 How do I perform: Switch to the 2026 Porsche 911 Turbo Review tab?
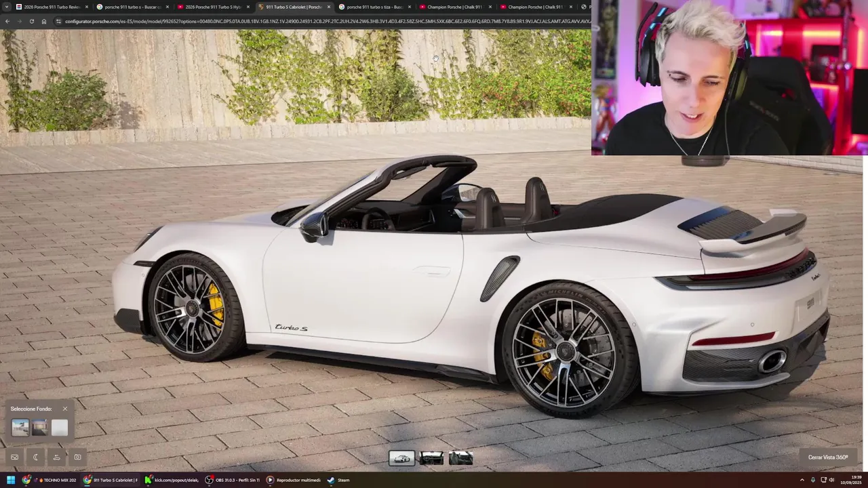(52, 7)
